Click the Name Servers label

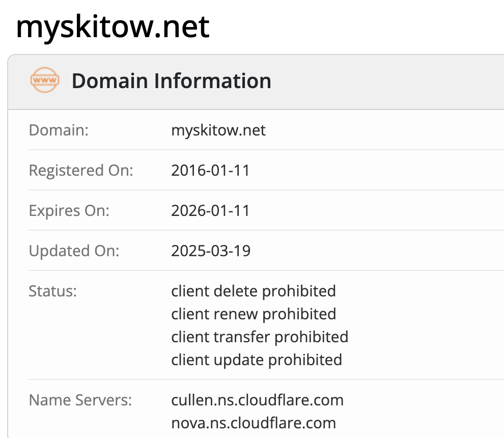coord(80,400)
